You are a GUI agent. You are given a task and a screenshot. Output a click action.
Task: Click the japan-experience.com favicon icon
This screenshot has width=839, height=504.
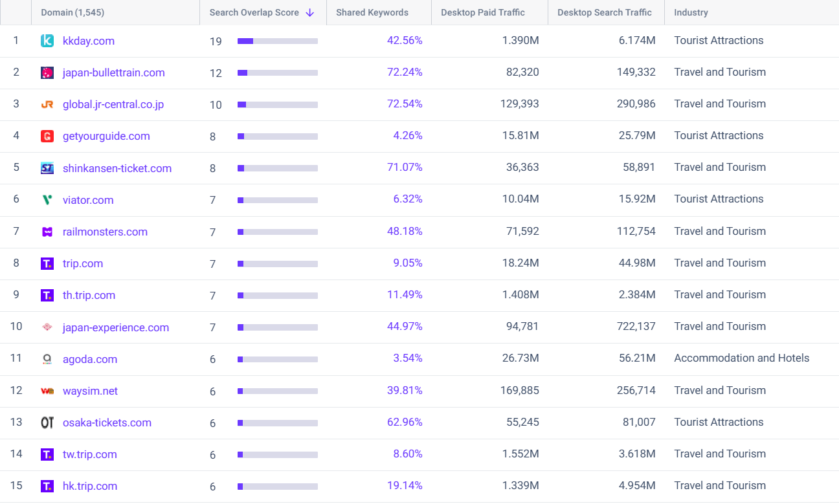(47, 327)
